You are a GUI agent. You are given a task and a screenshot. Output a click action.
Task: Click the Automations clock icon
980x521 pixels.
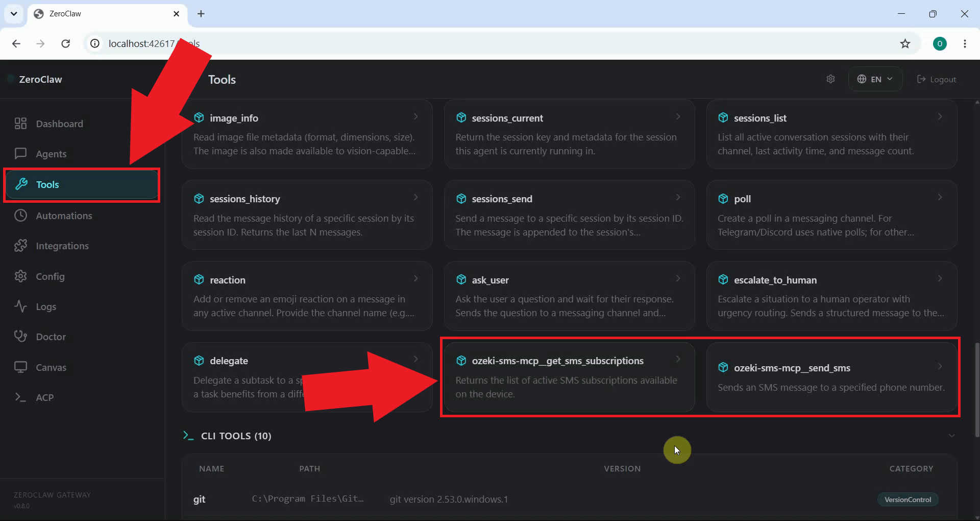20,216
